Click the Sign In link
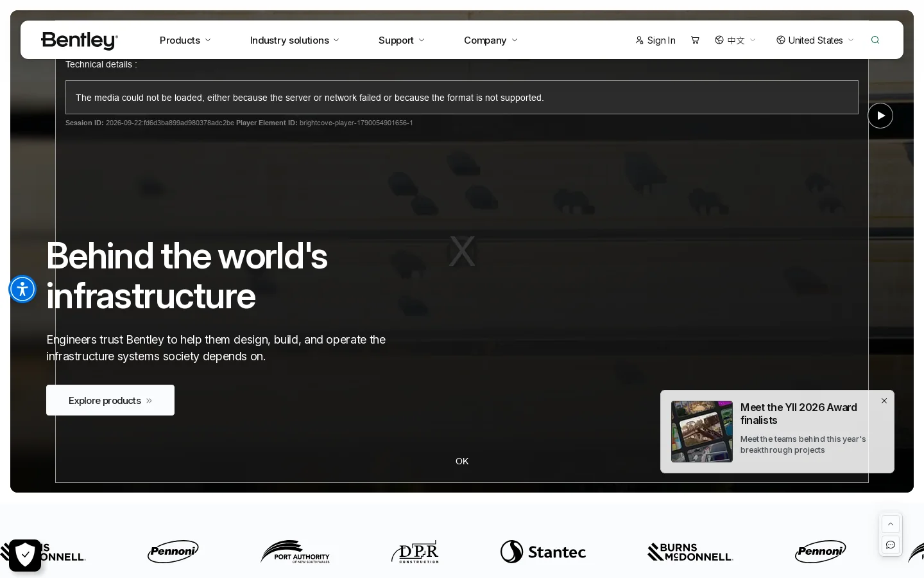The height and width of the screenshot is (578, 924). pos(655,40)
